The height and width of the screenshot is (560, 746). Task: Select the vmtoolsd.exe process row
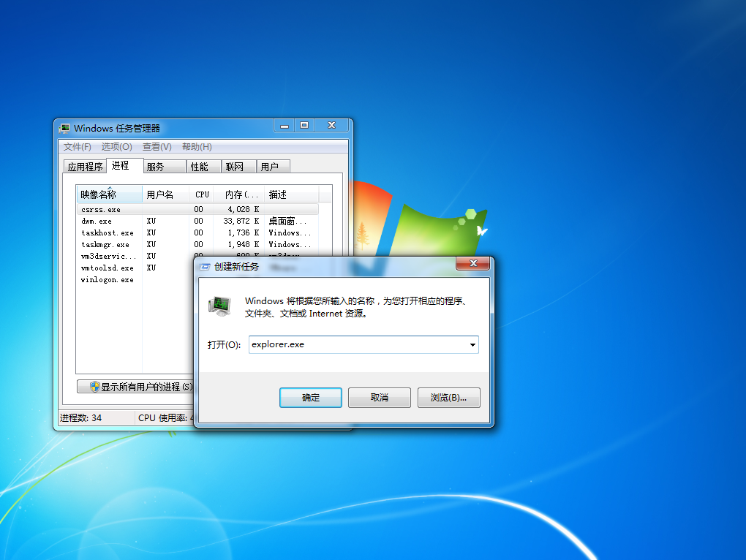pyautogui.click(x=135, y=268)
